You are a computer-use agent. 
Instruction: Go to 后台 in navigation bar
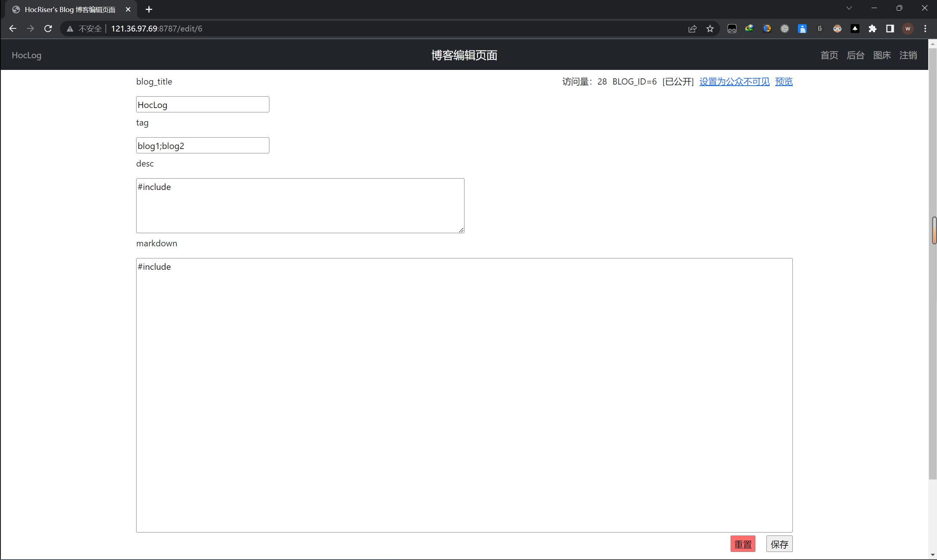pos(855,56)
